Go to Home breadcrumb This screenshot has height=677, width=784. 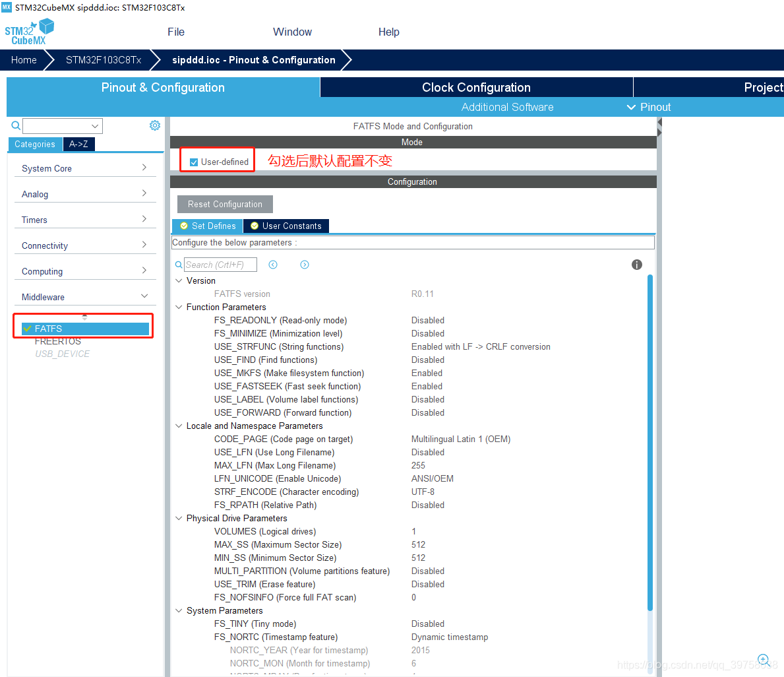(24, 60)
